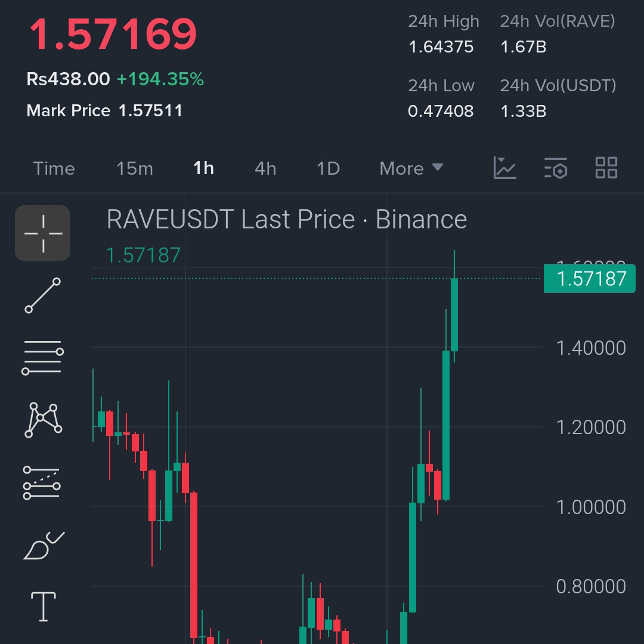Select the crosshair cursor tool
The image size is (644, 644).
tap(43, 233)
